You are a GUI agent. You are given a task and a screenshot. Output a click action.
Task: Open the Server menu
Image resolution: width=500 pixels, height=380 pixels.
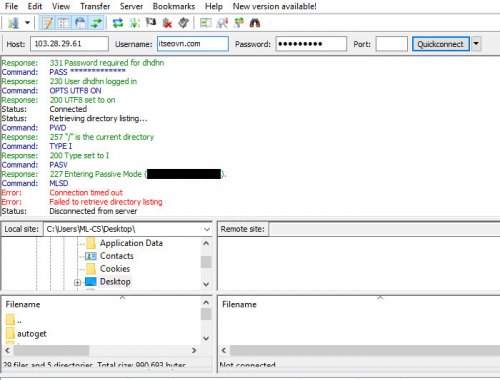click(x=131, y=6)
